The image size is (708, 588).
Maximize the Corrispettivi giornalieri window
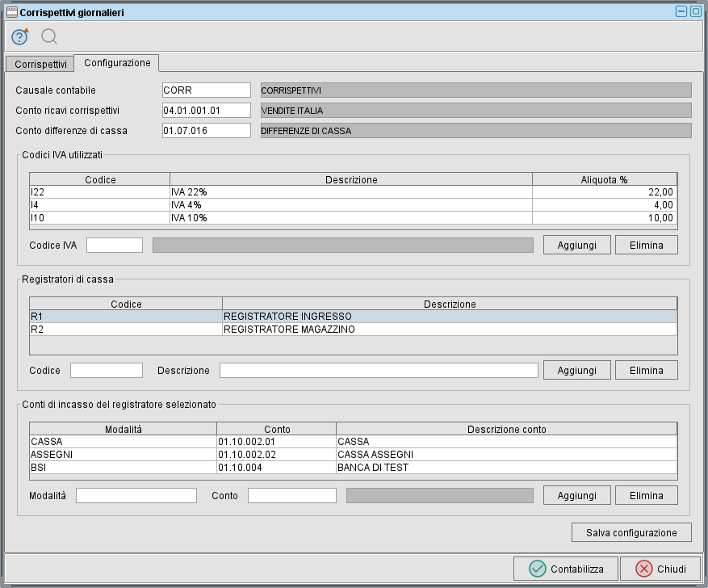tap(696, 11)
